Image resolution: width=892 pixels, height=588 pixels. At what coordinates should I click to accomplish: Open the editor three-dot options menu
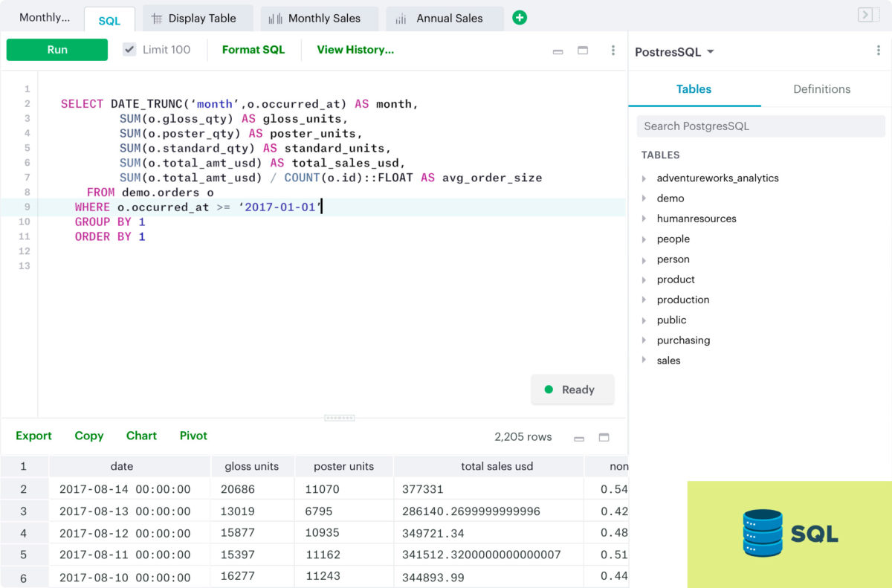click(x=613, y=51)
